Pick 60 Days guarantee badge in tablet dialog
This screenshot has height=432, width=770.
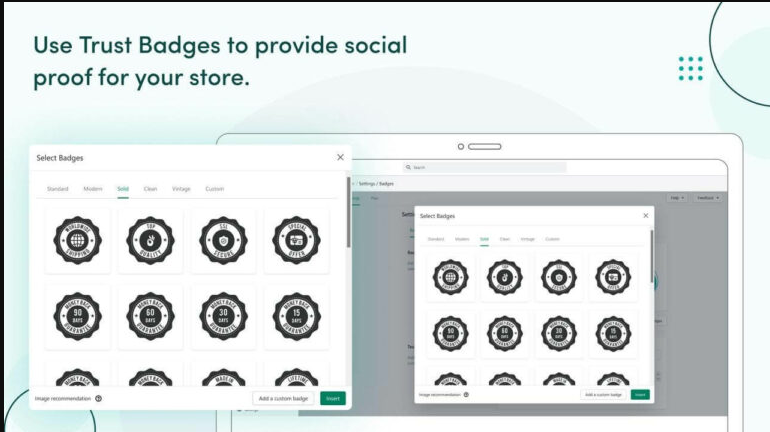point(504,334)
